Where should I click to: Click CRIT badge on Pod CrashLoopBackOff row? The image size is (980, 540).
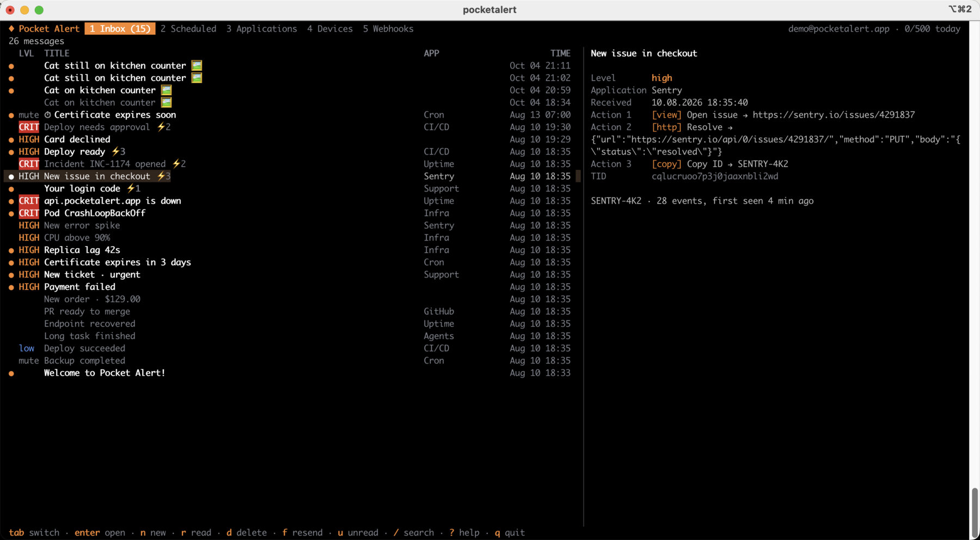[x=29, y=213]
